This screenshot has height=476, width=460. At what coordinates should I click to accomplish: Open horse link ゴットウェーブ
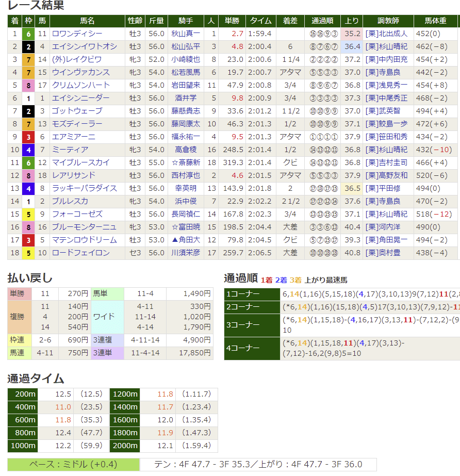click(x=77, y=111)
